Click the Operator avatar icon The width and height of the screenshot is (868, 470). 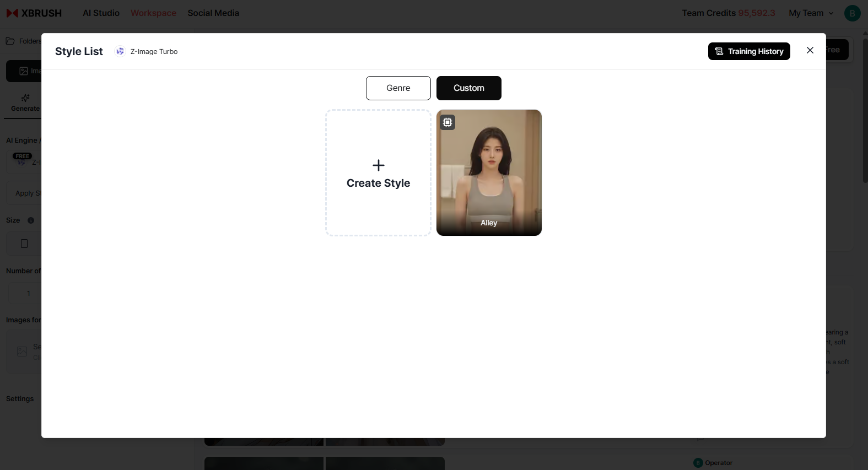[698, 463]
